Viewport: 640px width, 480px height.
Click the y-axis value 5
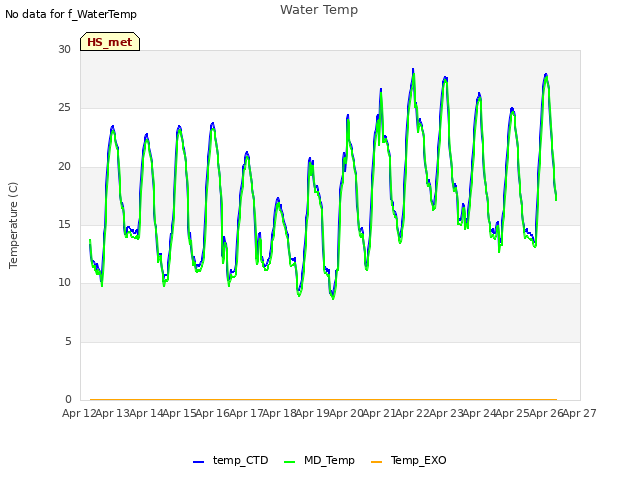click(68, 341)
